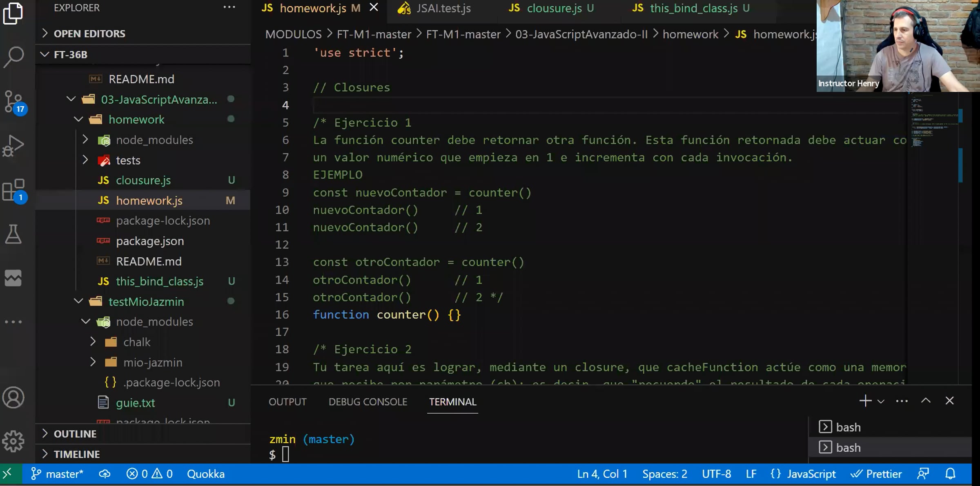Toggle Quokka in the status bar
This screenshot has width=980, height=486.
click(x=205, y=474)
